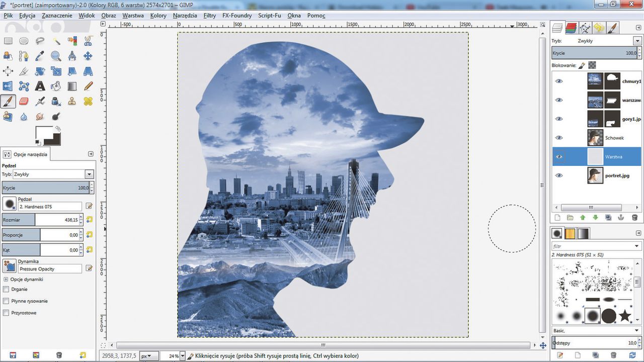Image resolution: width=644 pixels, height=362 pixels.
Task: Lower the selected layer with down arrow
Action: point(595,218)
